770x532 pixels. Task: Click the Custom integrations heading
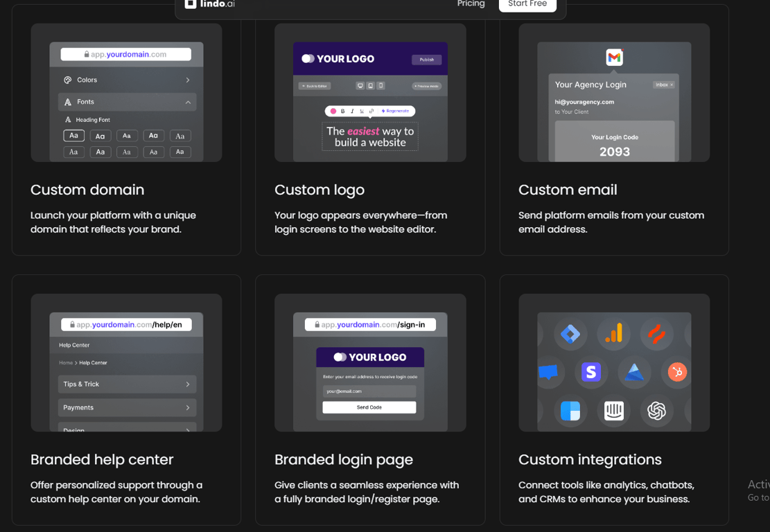pyautogui.click(x=590, y=460)
